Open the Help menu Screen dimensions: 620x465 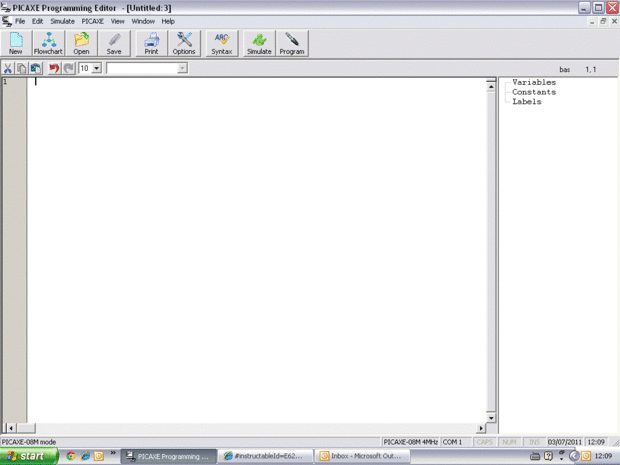[168, 21]
